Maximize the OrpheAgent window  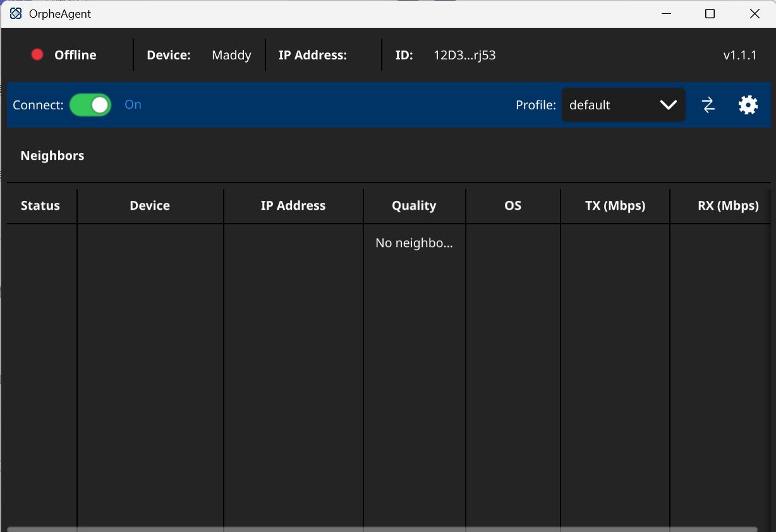click(x=710, y=14)
